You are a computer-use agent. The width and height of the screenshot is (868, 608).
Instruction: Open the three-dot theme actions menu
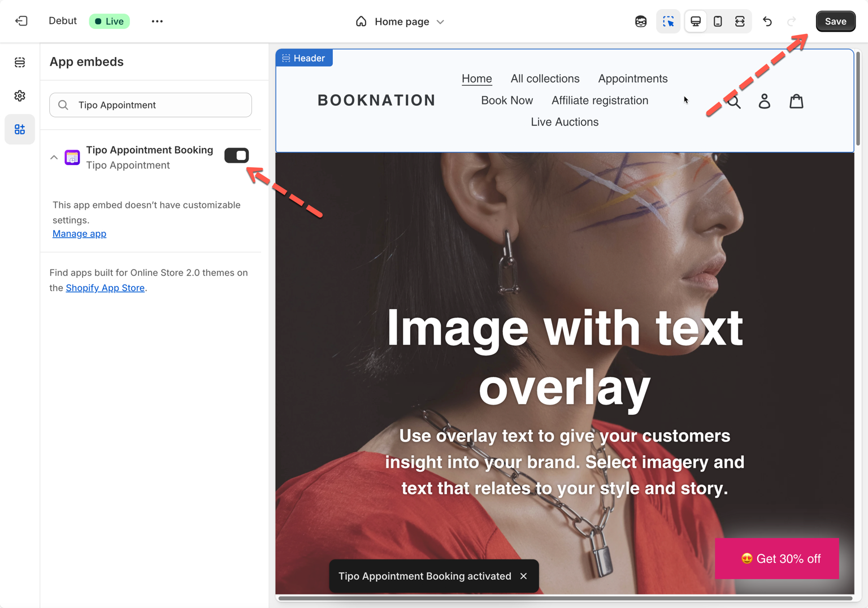click(x=157, y=21)
